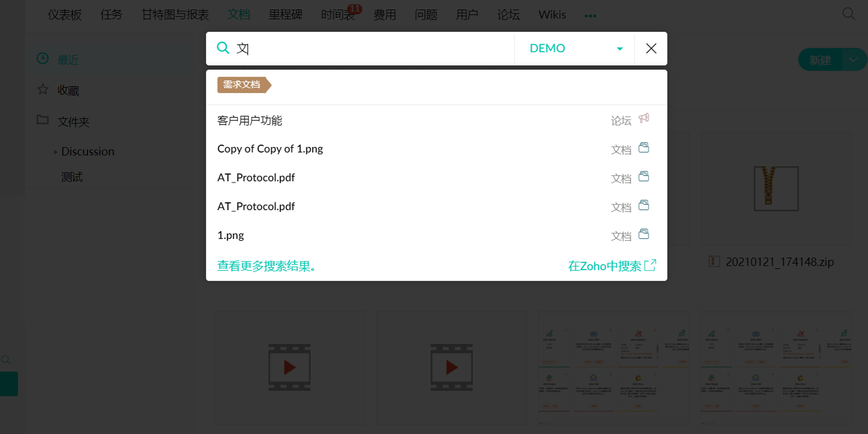Screen dimensions: 868x434
Task: Click the top-right global search magnifier icon
Action: click(848, 14)
